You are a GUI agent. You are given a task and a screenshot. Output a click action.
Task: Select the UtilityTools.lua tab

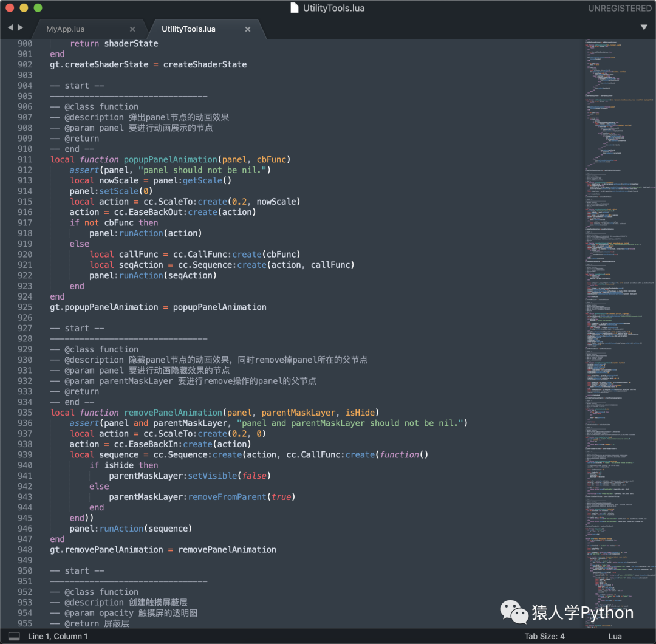click(x=188, y=29)
